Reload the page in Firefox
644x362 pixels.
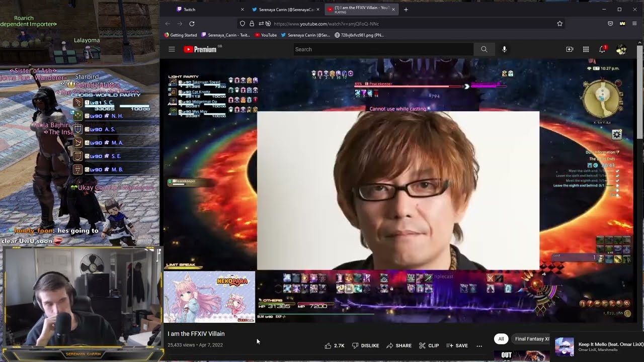[x=192, y=24]
